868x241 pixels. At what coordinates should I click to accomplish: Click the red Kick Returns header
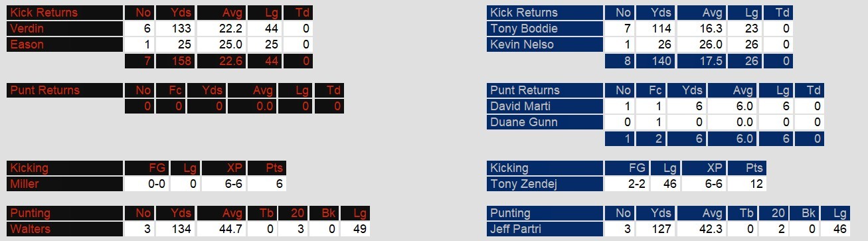pyautogui.click(x=65, y=13)
